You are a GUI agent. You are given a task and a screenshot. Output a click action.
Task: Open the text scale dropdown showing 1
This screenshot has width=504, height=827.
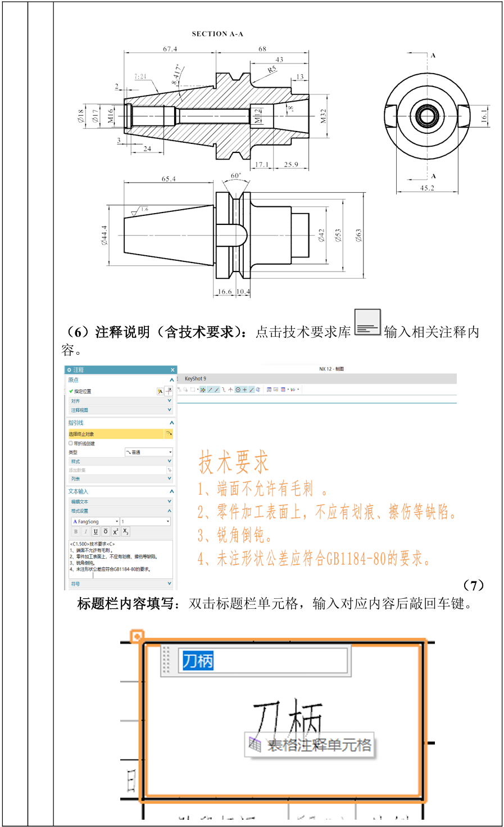coord(145,522)
